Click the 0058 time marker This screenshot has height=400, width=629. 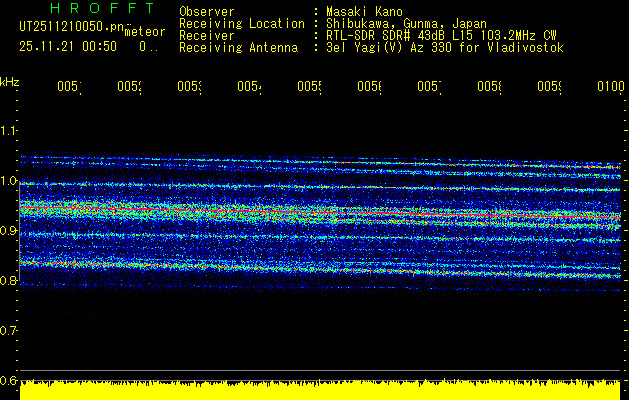pos(490,86)
